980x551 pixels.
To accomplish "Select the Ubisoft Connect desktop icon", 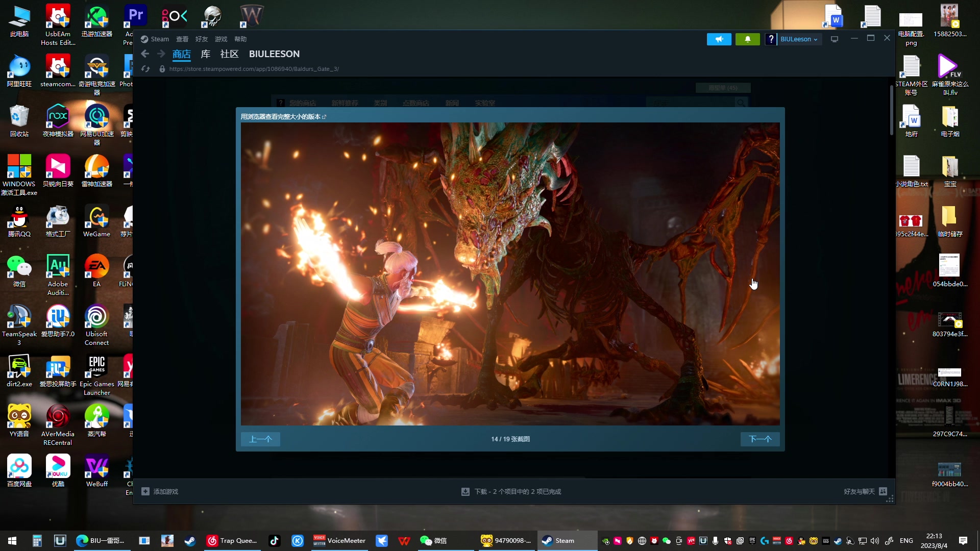I will point(97,325).
